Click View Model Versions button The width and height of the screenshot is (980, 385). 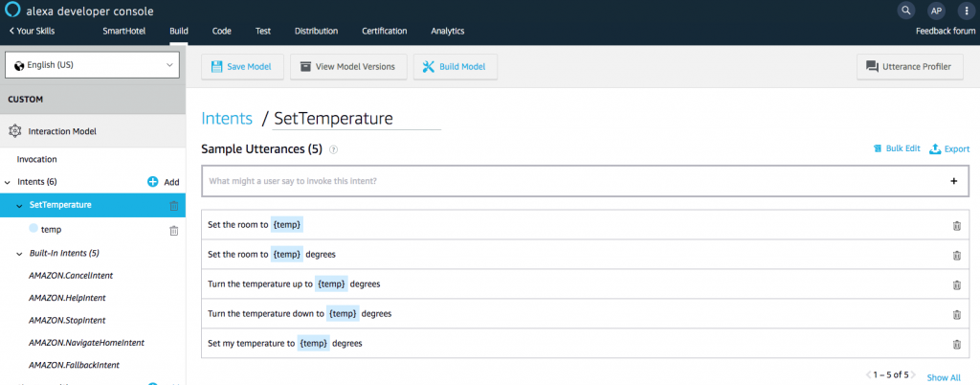(x=348, y=67)
